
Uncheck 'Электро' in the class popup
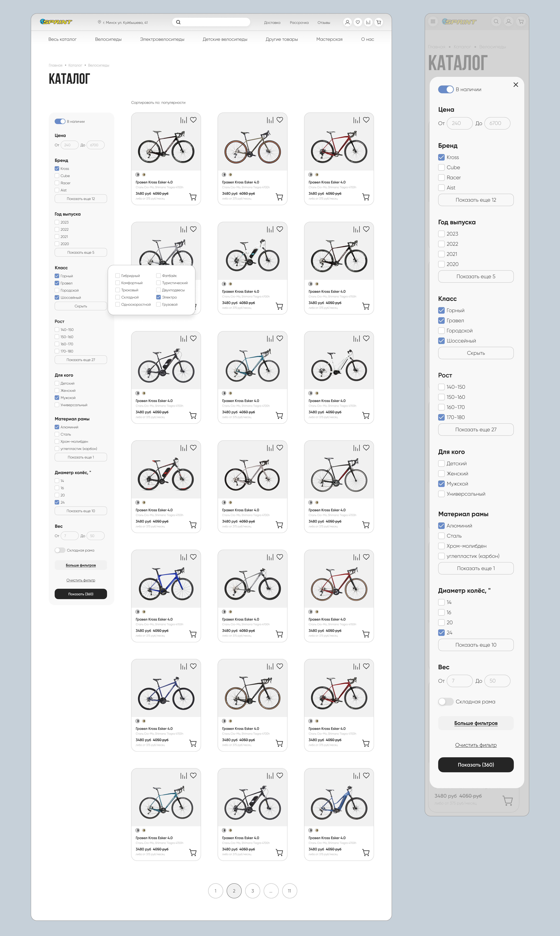click(x=159, y=297)
